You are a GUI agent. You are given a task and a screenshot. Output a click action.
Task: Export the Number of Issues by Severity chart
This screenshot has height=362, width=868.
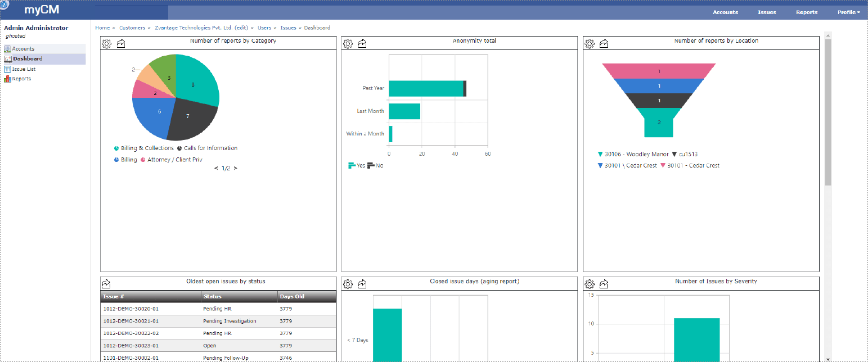coord(604,284)
